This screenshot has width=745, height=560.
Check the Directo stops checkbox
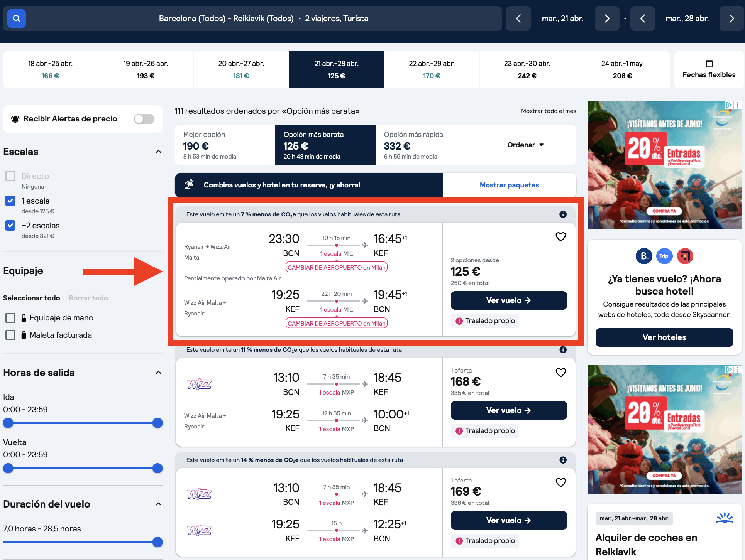10,176
